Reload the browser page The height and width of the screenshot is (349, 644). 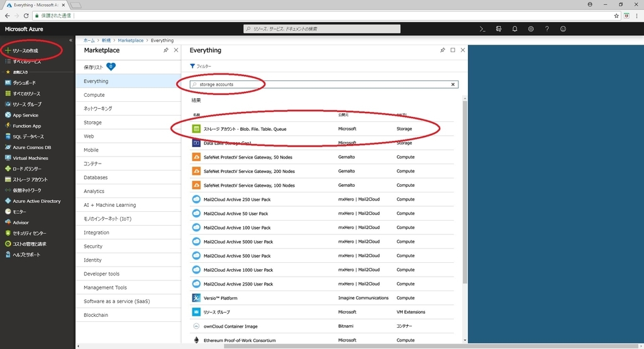coord(26,16)
